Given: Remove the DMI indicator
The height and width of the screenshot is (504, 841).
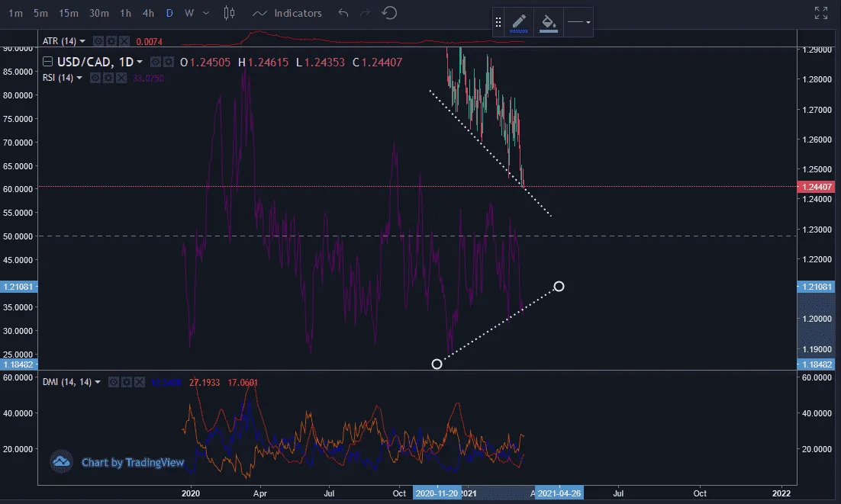Looking at the screenshot, I should pyautogui.click(x=140, y=383).
